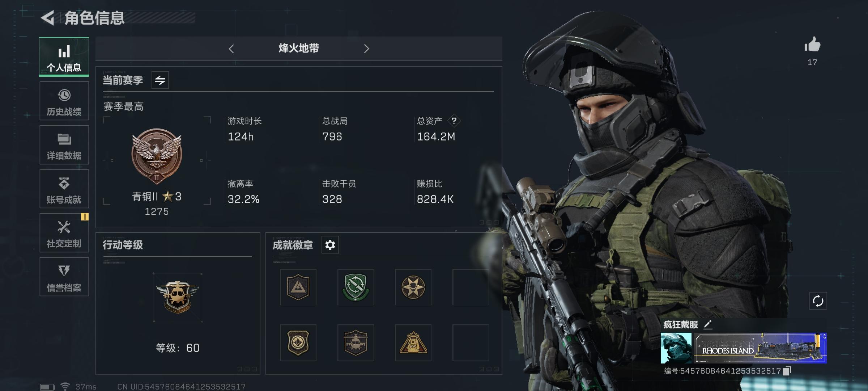Give a thumbs-up like to the profile
This screenshot has width=868, height=391.
pyautogui.click(x=812, y=45)
